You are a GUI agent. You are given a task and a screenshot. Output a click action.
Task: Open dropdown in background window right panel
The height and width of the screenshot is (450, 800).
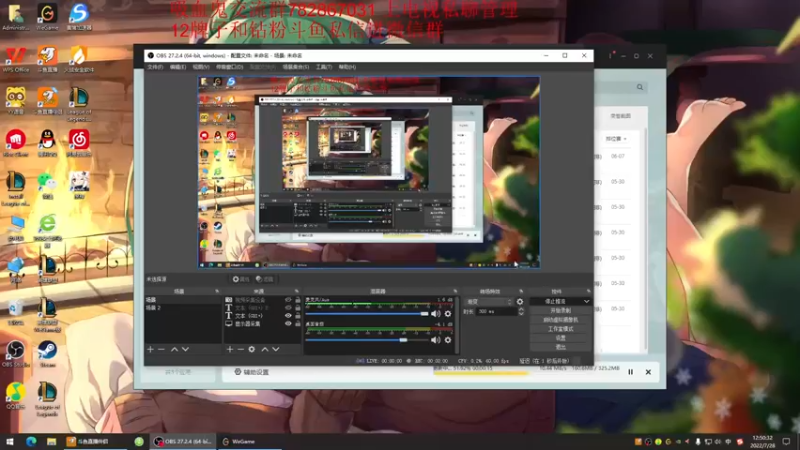(x=616, y=139)
